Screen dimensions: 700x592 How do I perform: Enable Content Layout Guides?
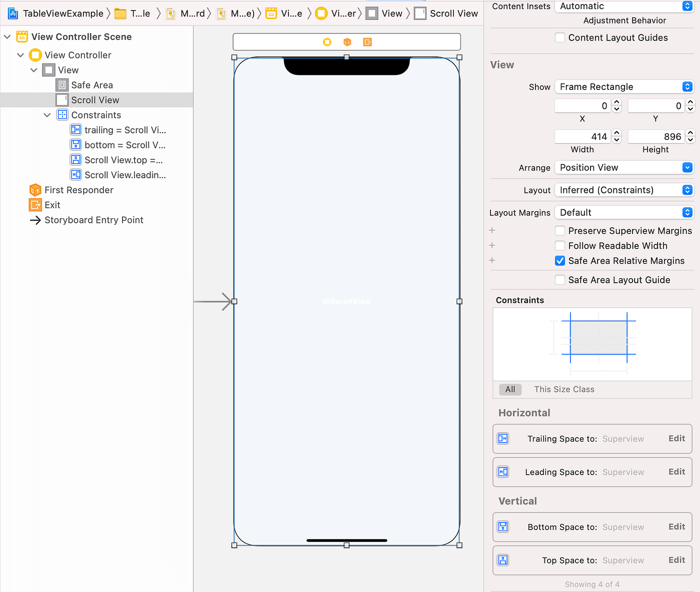(x=559, y=37)
